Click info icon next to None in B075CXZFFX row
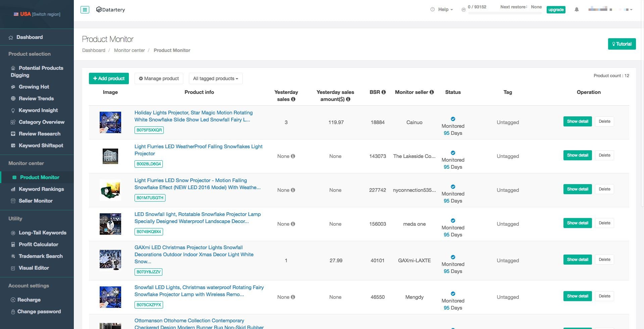 293,297
